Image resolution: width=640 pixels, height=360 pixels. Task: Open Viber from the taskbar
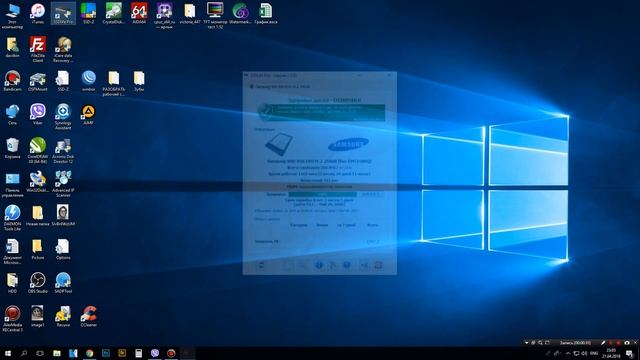[155, 353]
